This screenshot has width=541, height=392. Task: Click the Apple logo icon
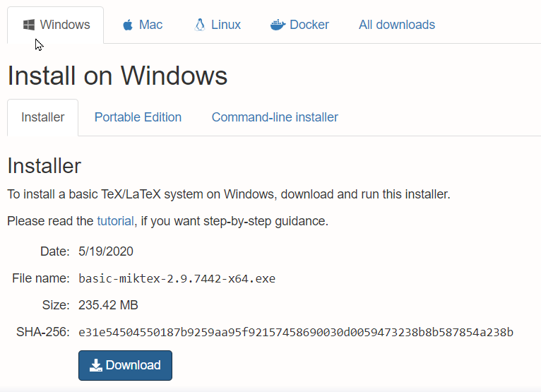[x=128, y=25]
